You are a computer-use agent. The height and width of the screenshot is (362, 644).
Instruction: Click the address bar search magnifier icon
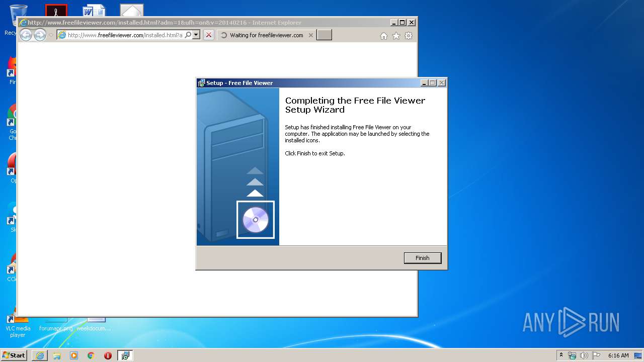click(188, 35)
